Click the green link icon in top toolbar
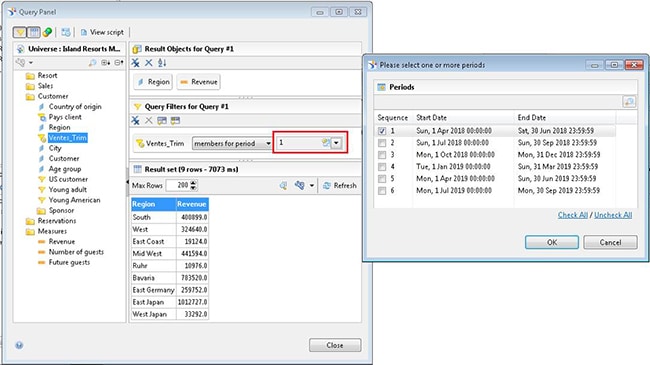Screen dimensions: 650x365 pyautogui.click(x=47, y=32)
